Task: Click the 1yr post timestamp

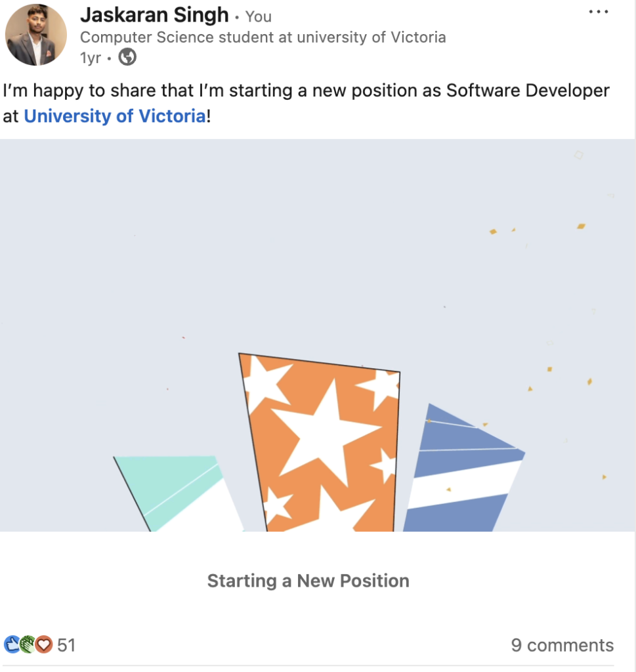Action: click(x=90, y=58)
